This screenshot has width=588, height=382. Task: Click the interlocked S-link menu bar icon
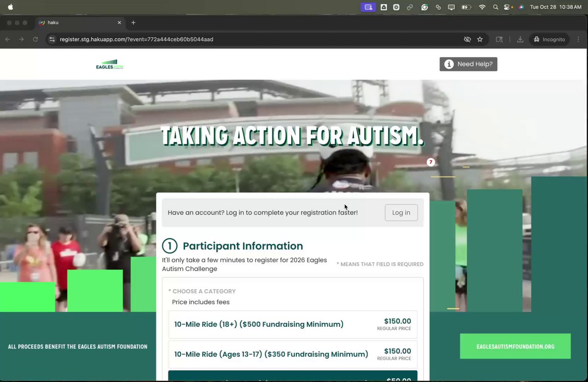(438, 7)
